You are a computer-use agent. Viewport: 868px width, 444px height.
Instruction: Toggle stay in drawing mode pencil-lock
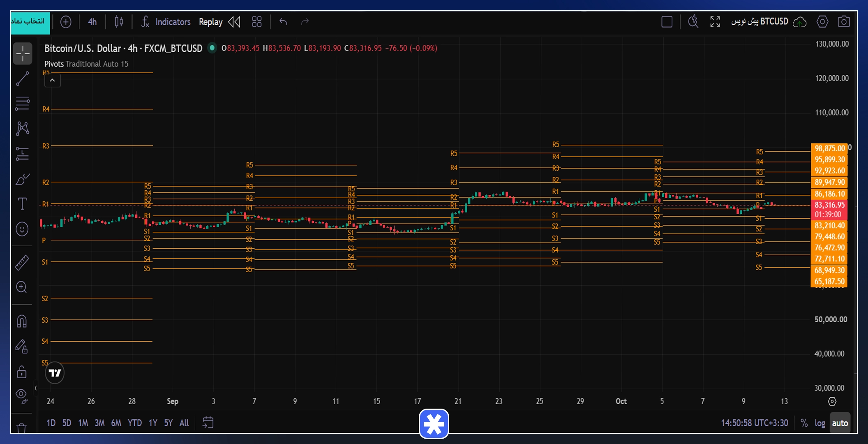[x=22, y=347]
